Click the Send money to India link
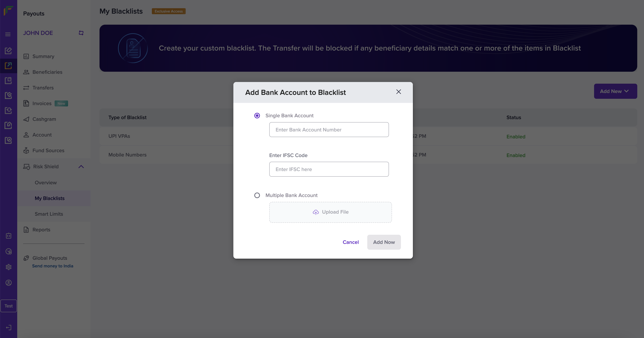This screenshot has height=338, width=644. tap(53, 266)
